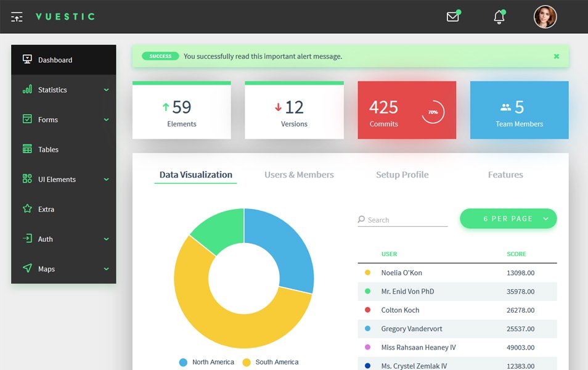The height and width of the screenshot is (370, 588).
Task: Select the row Colton Koch
Action: [457, 310]
